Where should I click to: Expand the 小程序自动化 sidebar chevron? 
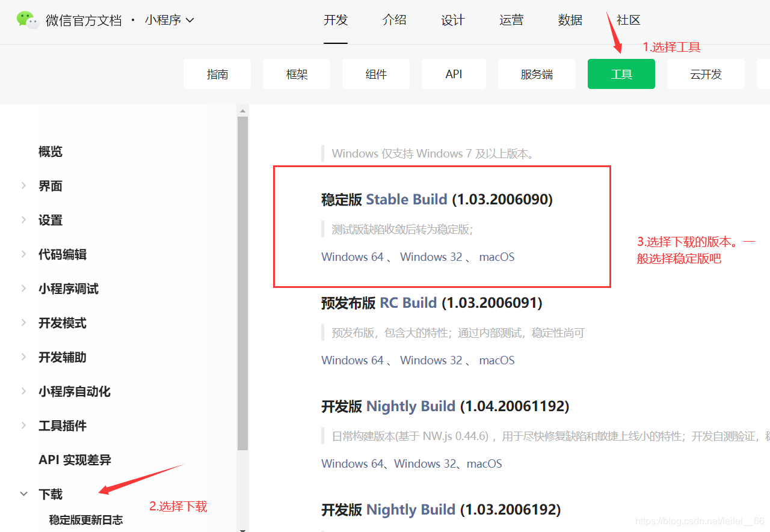click(x=24, y=391)
